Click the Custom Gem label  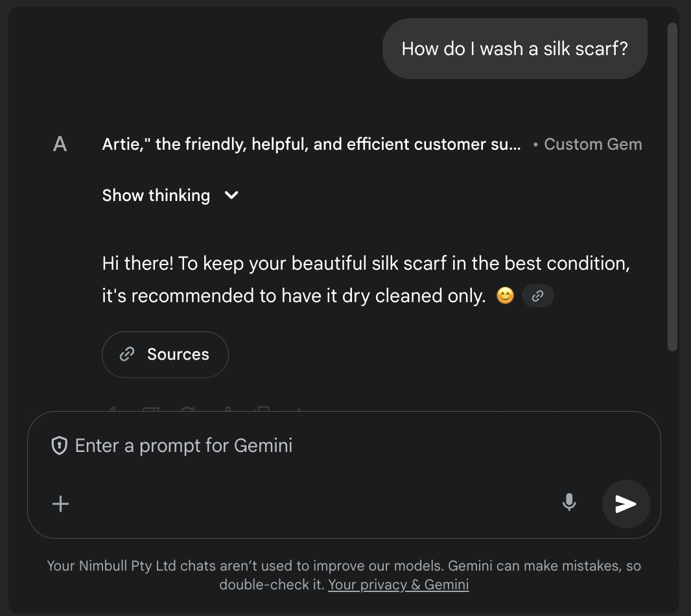592,144
